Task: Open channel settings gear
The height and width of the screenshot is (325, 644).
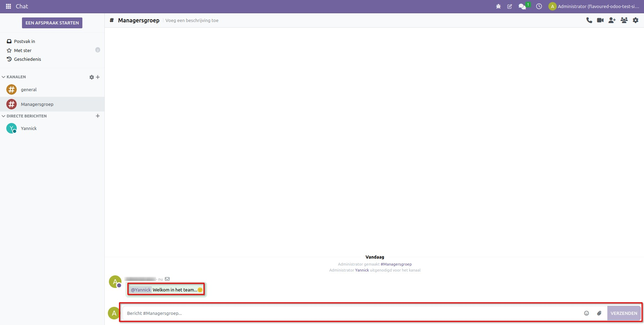Action: [x=636, y=20]
